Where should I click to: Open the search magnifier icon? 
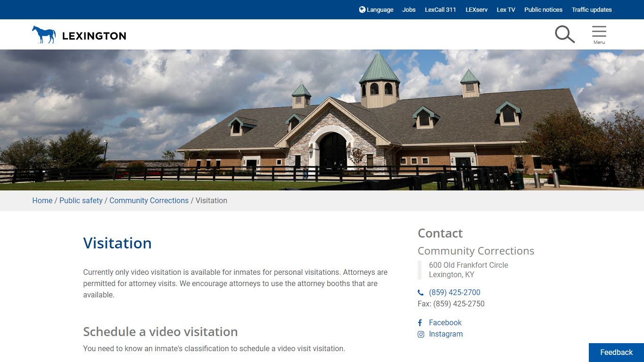pos(564,34)
